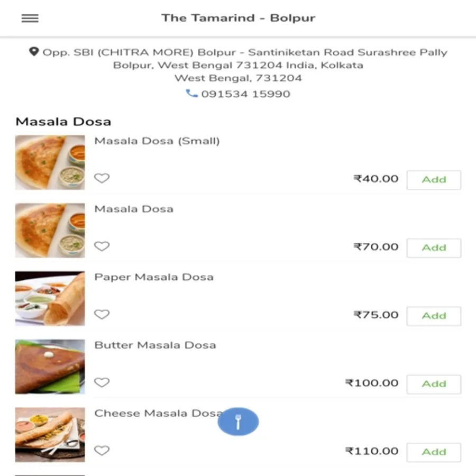Select the Paper Masala Dosa item title
Image resolution: width=476 pixels, height=476 pixels.
(154, 278)
